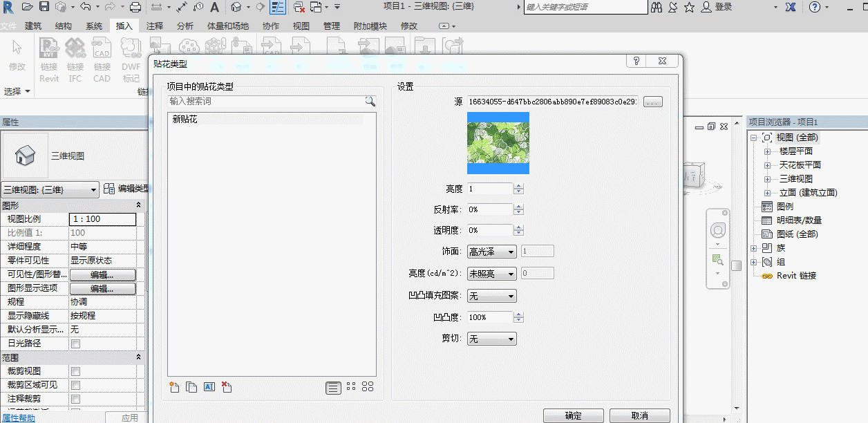This screenshot has width=868, height=423.
Task: Toggle crop region visible (裁剪区域可见) checkbox
Action: tap(76, 385)
